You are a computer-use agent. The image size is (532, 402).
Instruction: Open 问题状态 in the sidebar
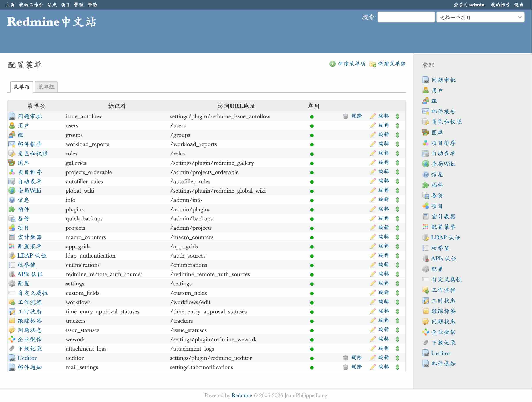(x=443, y=322)
